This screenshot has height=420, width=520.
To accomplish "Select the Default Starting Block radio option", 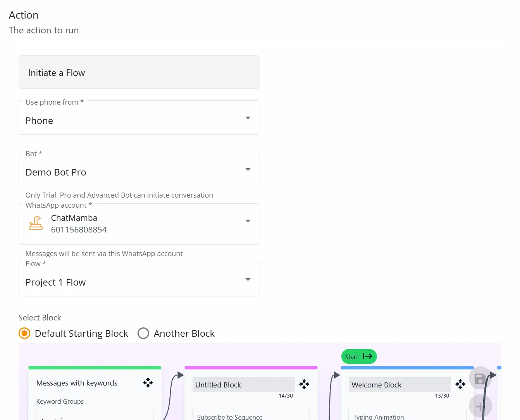I will pos(24,333).
